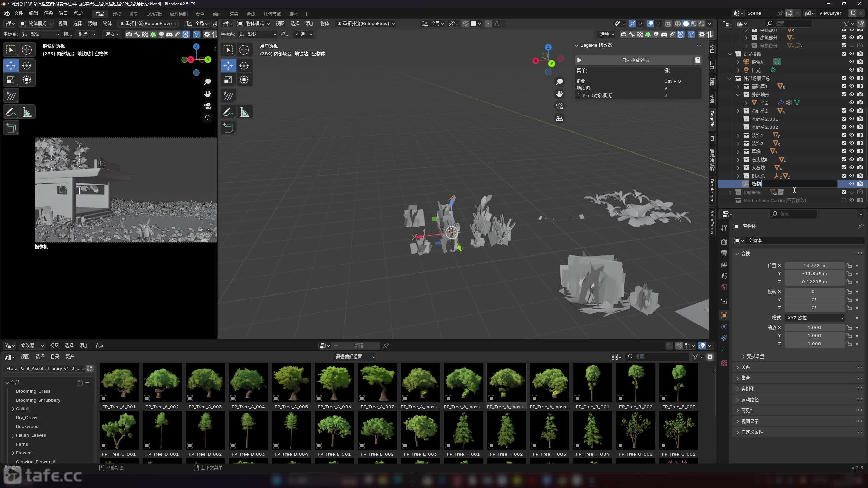Click the pan hand icon in user viewport
The height and width of the screenshot is (488, 868).
click(559, 94)
